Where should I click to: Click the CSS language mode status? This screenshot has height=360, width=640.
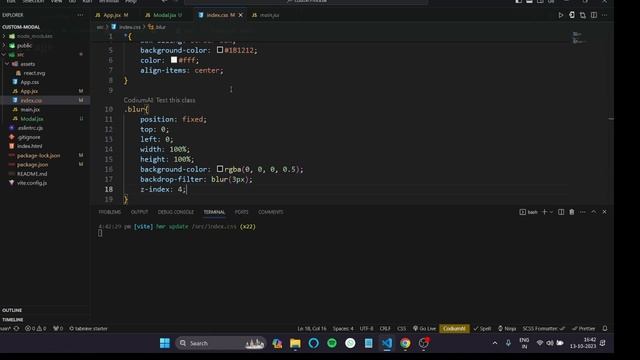[402, 329]
